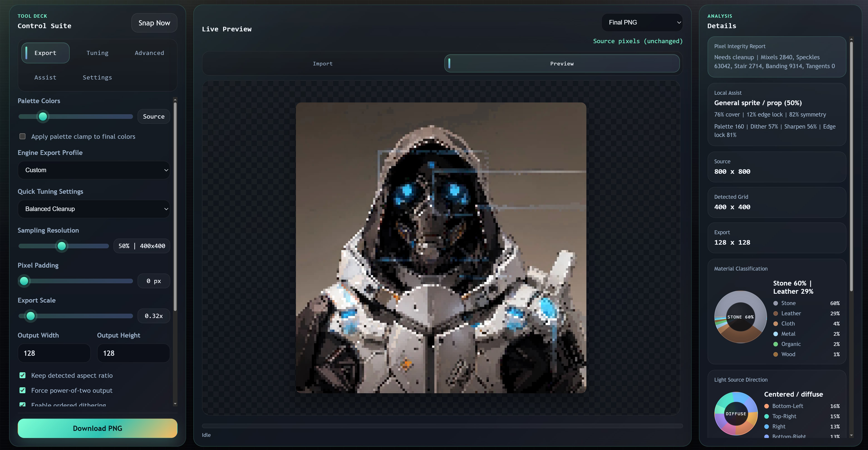Switch to the Import tab
This screenshot has height=450, width=868.
[322, 63]
